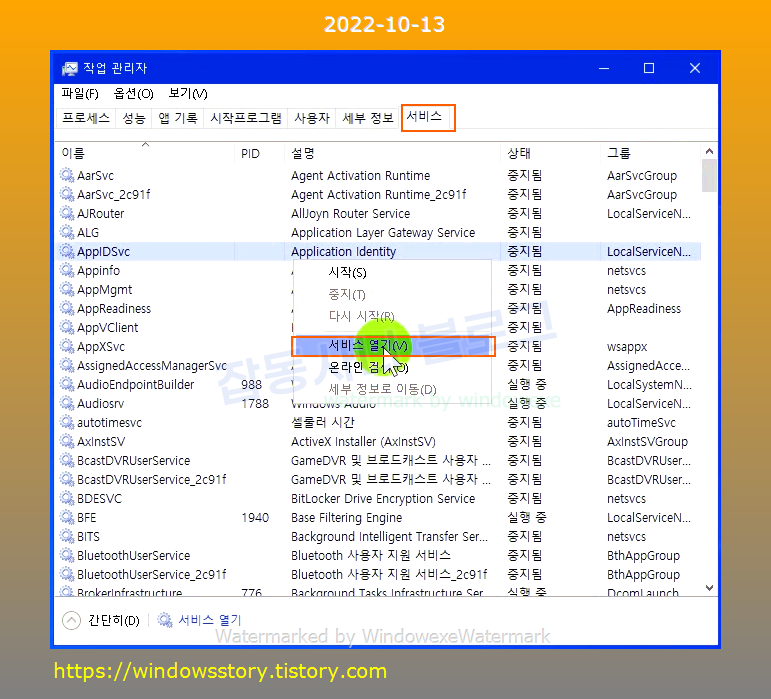Sort by the 이름 column header
This screenshot has height=699, width=771.
[73, 153]
